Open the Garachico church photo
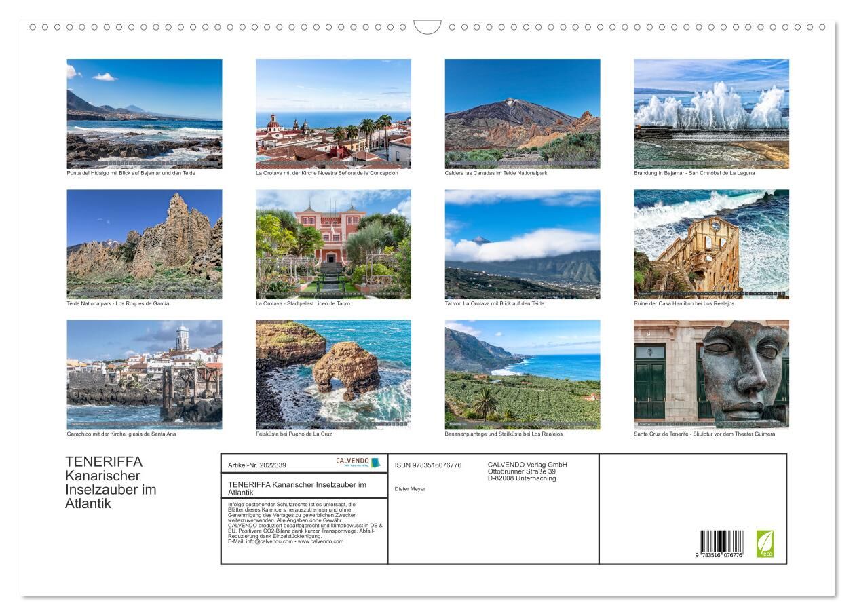 pyautogui.click(x=145, y=374)
